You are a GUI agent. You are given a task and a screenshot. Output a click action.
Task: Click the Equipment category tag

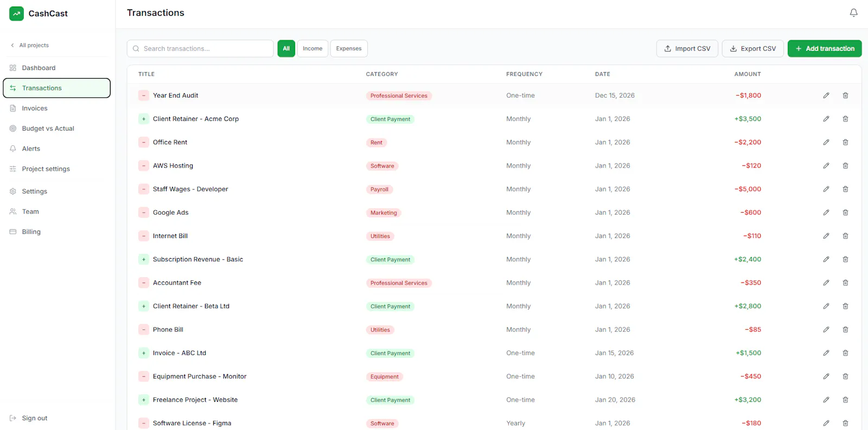coord(385,376)
